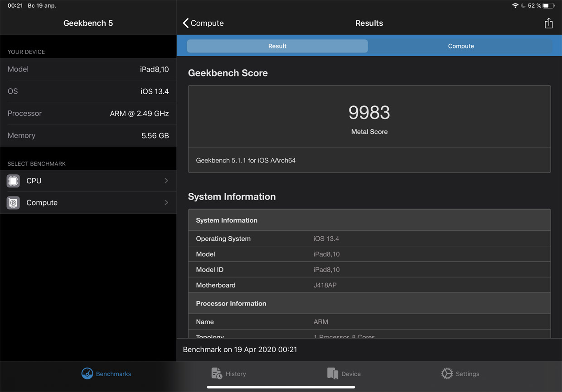Expand the Compute row chevron
This screenshot has height=392, width=562.
coord(166,203)
